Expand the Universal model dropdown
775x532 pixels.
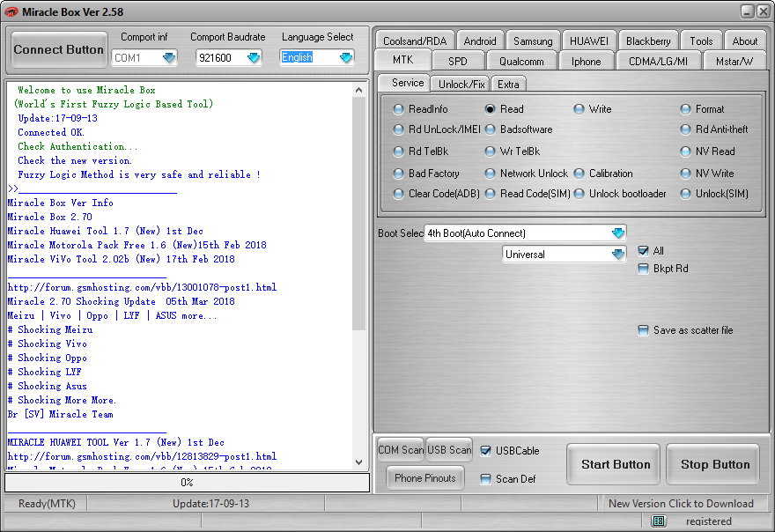[618, 255]
